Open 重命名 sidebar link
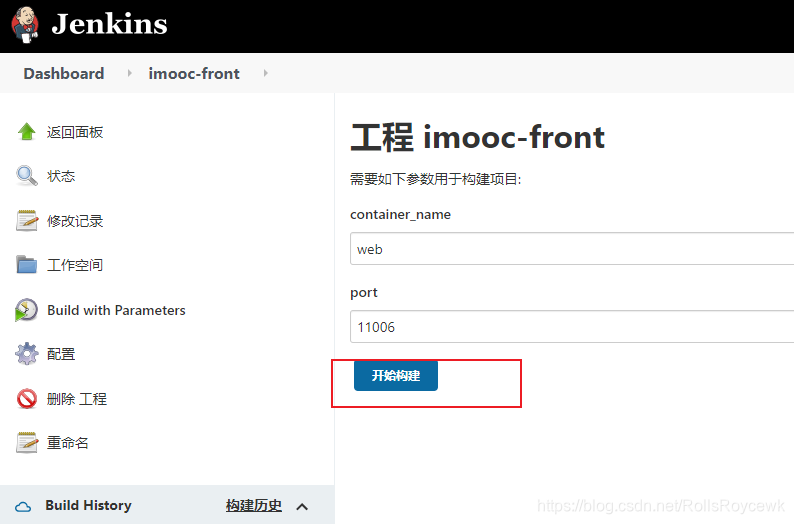 pos(67,443)
